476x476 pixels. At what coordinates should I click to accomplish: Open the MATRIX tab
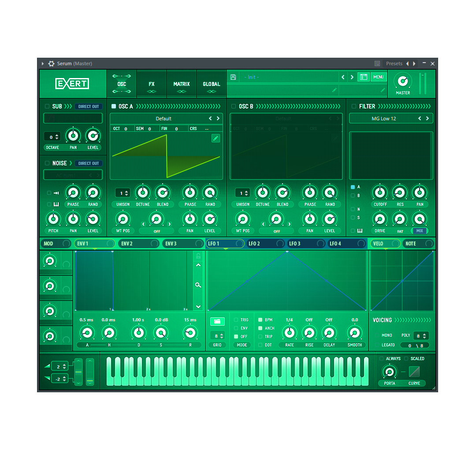181,84
